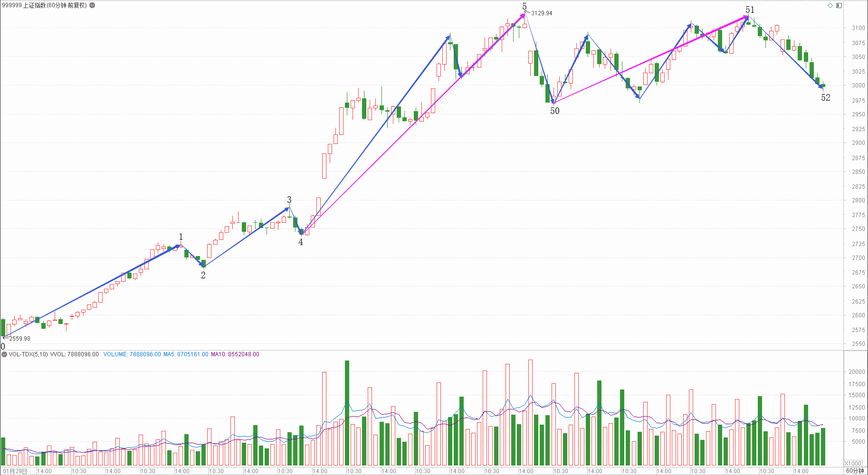Click the 60分钟 period button at bottom right
868x475 pixels.
click(x=855, y=471)
